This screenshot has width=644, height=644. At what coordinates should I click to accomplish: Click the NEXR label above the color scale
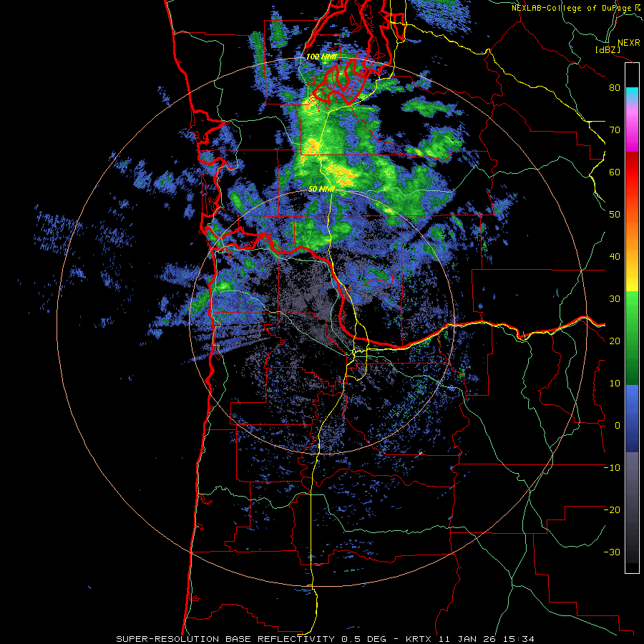click(629, 43)
